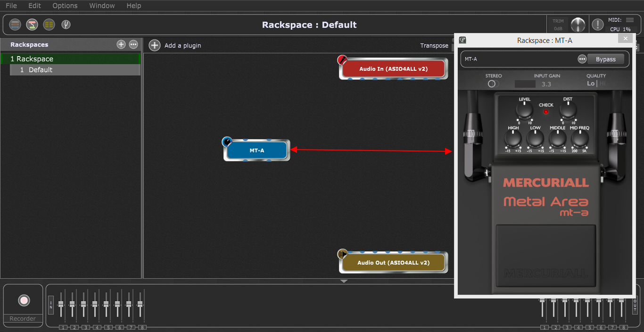Click the MT-A block blue knob icon
Viewport: 644px width, 332px height.
pyautogui.click(x=227, y=141)
